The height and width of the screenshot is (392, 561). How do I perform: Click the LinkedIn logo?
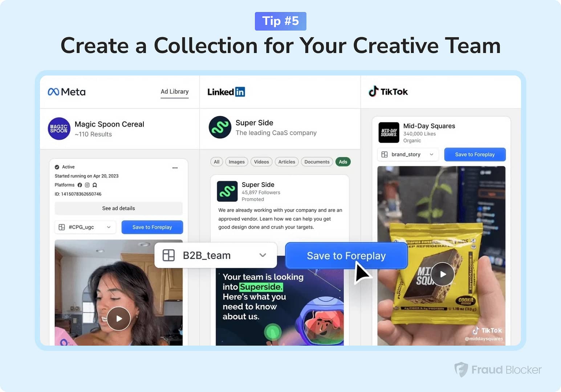point(226,92)
